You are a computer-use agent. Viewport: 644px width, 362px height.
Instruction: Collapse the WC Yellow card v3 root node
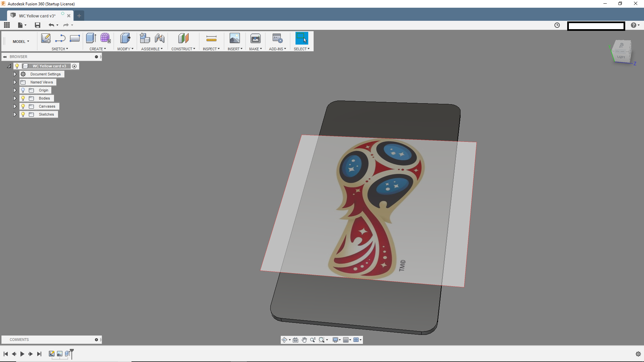(9, 66)
